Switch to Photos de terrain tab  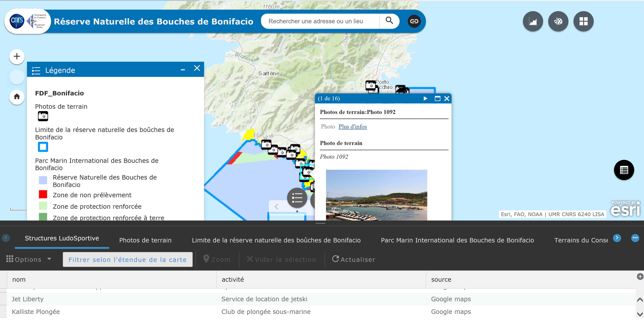[145, 240]
